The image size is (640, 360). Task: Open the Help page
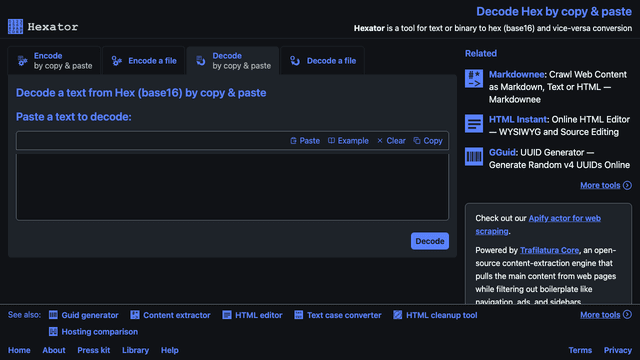[x=169, y=350]
